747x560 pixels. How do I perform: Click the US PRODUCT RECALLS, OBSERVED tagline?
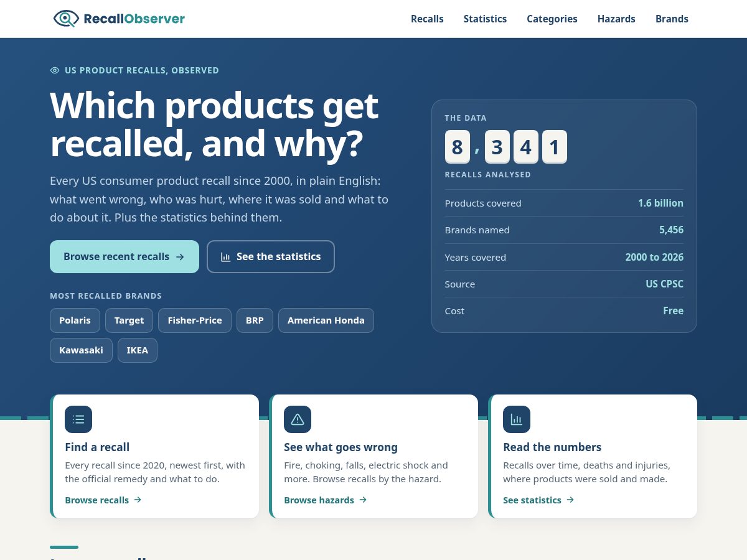[142, 70]
